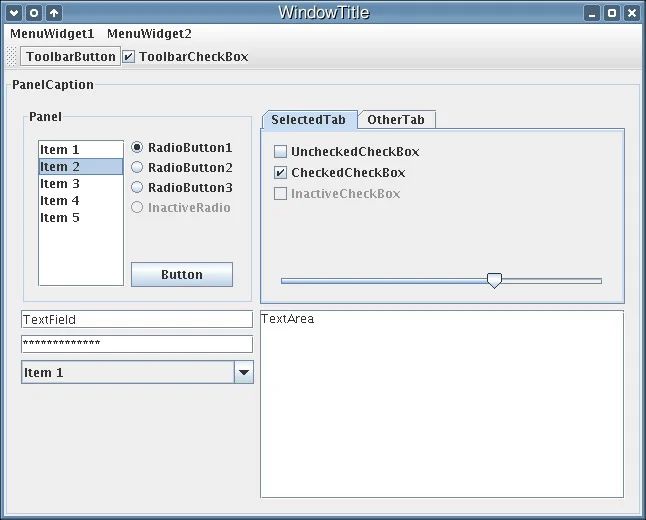Click the filled left part of the slider track
The image size is (646, 520).
coord(384,281)
